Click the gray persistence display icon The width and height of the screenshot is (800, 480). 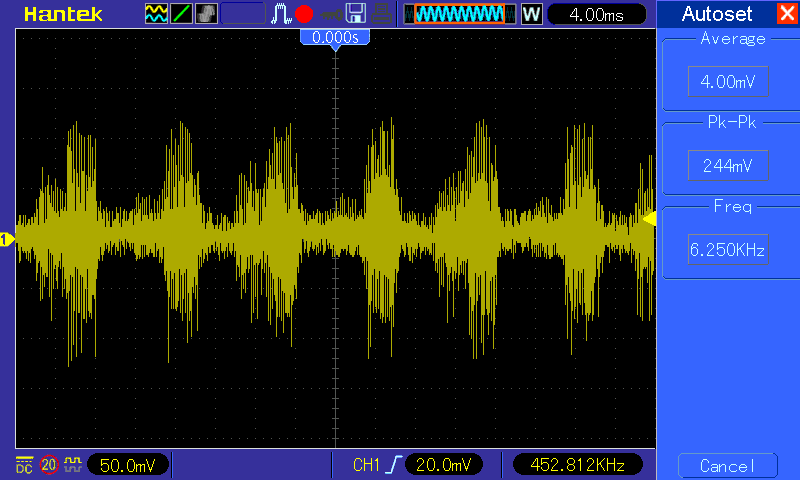click(x=206, y=14)
